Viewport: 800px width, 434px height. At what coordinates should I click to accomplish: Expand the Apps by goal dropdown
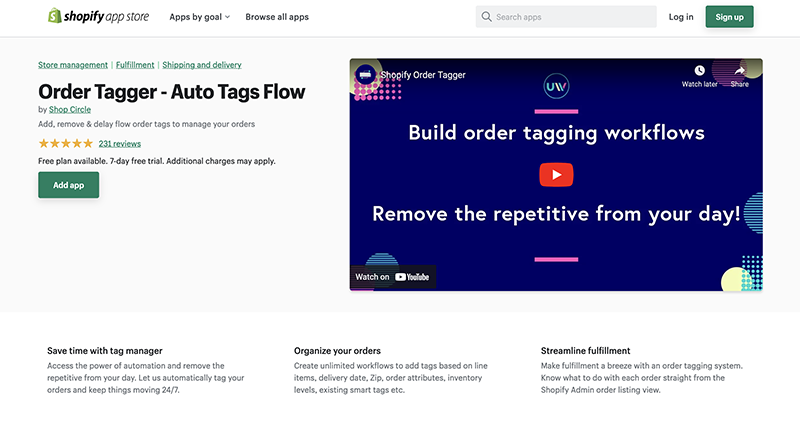click(199, 17)
